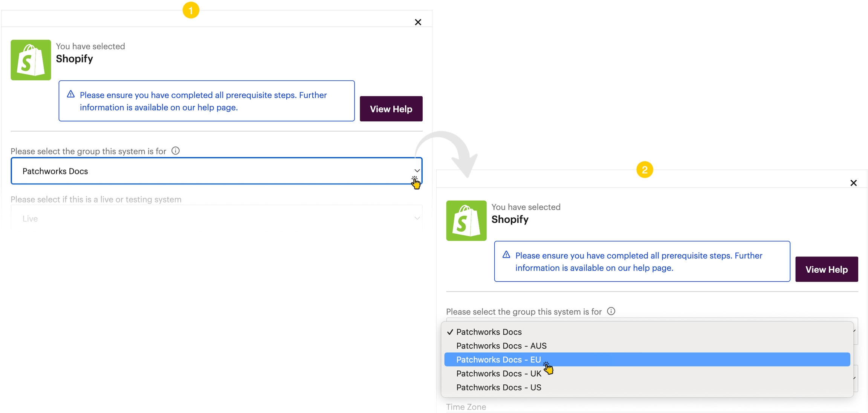Choose Patchworks Docs - AUS option
The image size is (868, 413).
pyautogui.click(x=501, y=345)
